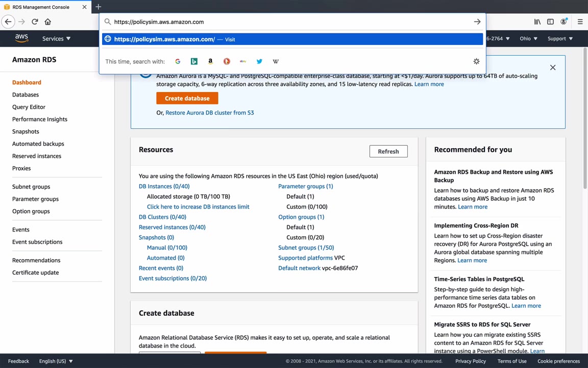Open Event subscriptions in the sidebar
The width and height of the screenshot is (588, 368).
(x=37, y=242)
